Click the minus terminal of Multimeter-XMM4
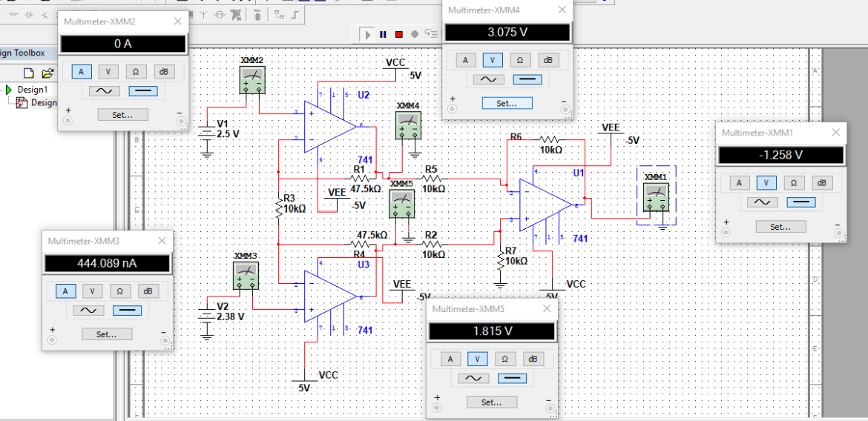The width and height of the screenshot is (868, 421). tap(565, 109)
